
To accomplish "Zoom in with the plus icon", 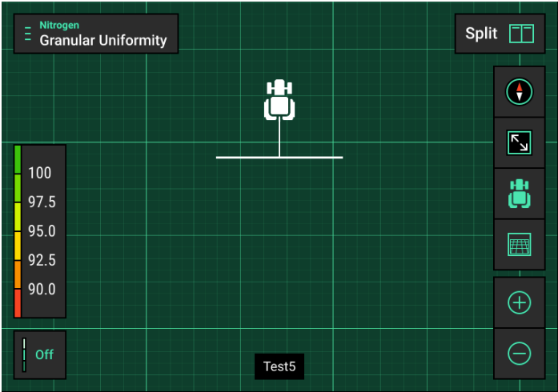I will (519, 303).
